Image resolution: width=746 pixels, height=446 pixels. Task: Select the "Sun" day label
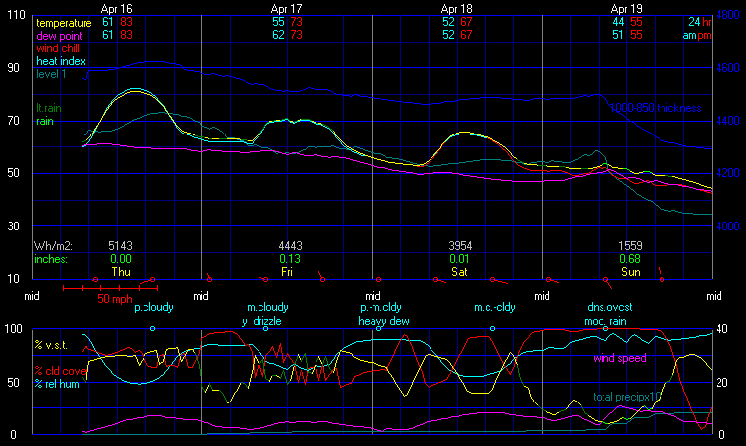tap(631, 272)
